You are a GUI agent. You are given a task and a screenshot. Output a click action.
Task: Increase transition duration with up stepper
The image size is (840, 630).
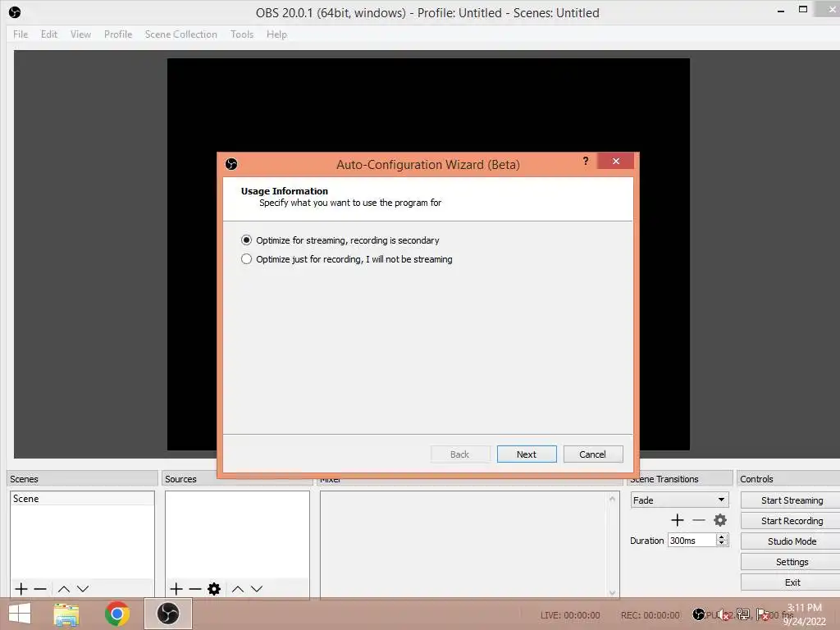click(x=722, y=536)
